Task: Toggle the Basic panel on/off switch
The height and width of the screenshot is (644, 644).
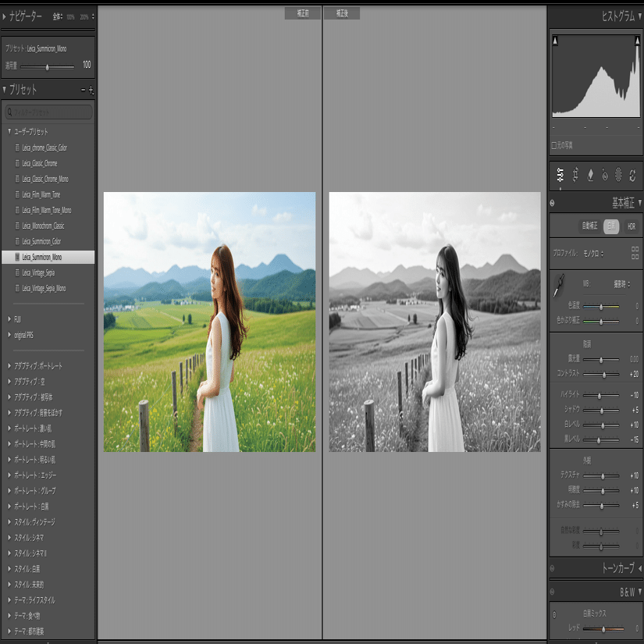Action: pos(553,203)
